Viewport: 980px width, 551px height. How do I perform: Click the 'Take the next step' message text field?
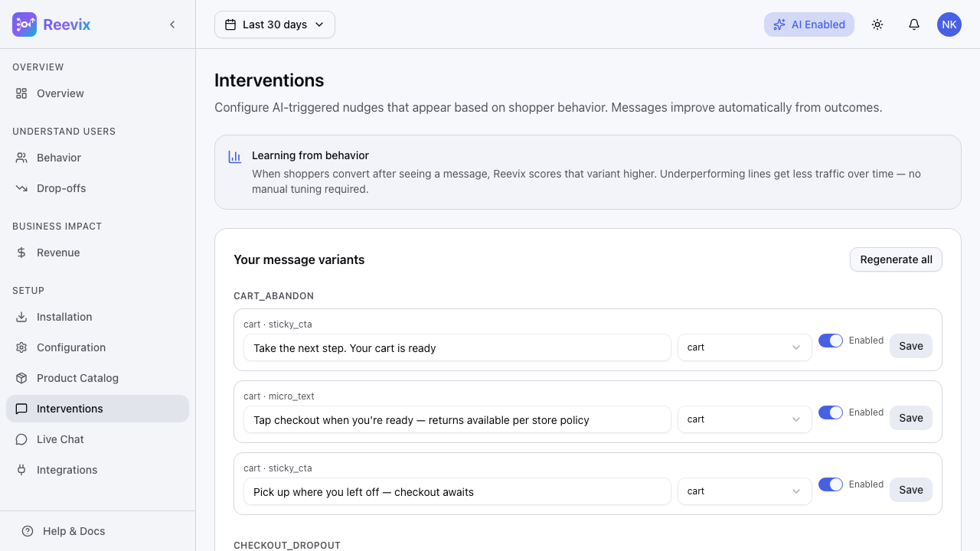pos(457,347)
